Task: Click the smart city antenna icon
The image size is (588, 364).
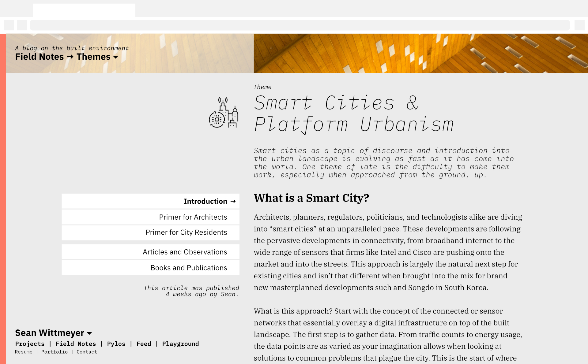Action: pos(224,113)
